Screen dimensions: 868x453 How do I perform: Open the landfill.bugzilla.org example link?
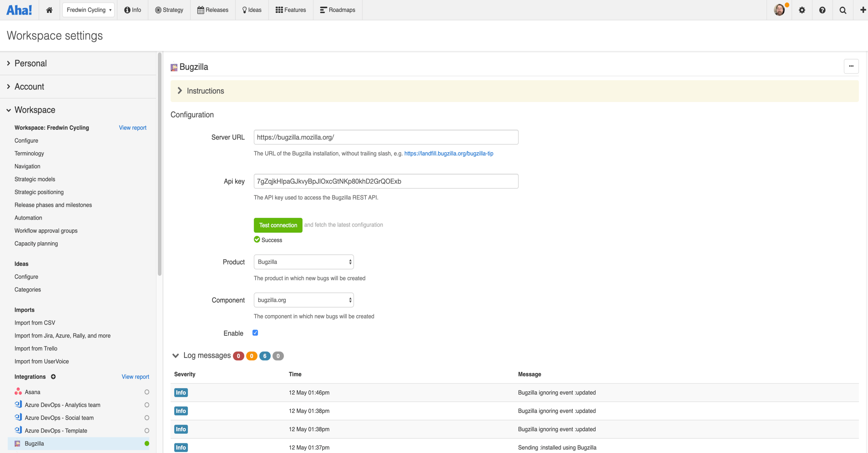click(x=448, y=154)
